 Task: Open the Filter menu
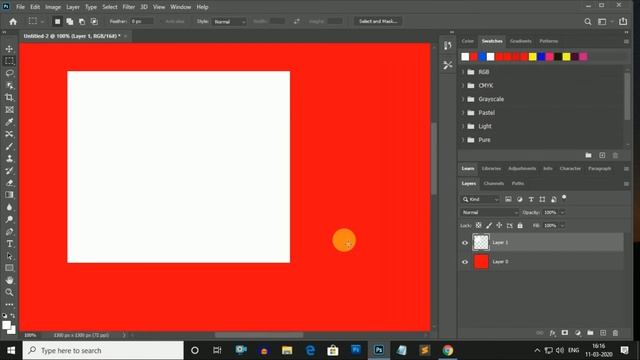[129, 7]
